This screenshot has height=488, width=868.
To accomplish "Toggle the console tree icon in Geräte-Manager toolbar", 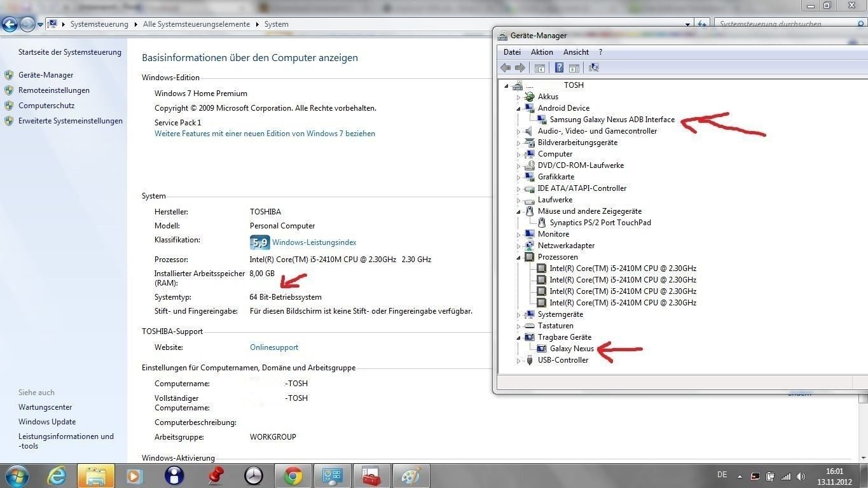I will (540, 67).
